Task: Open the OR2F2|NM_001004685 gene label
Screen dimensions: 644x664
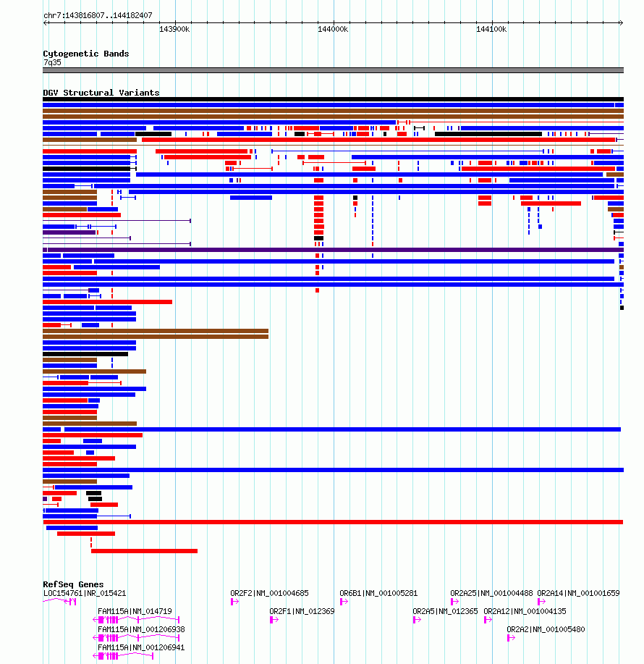Action: click(x=269, y=593)
